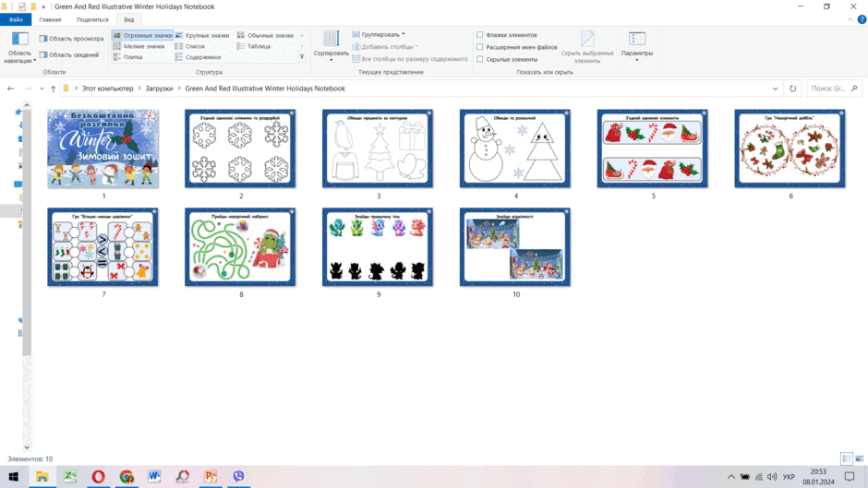The image size is (868, 488).
Task: Choose the Таблица layout
Action: point(254,46)
